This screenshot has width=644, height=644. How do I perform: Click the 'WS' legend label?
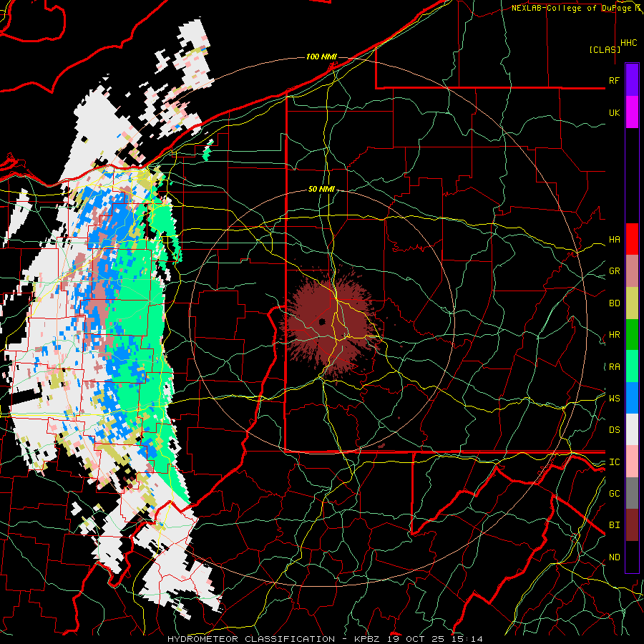(614, 399)
